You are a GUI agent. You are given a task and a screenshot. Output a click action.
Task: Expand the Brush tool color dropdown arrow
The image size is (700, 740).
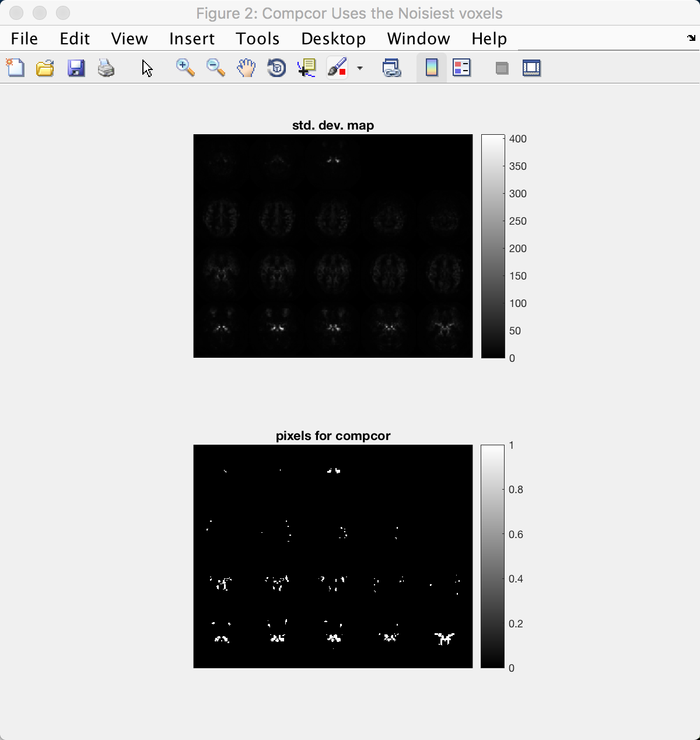point(360,68)
